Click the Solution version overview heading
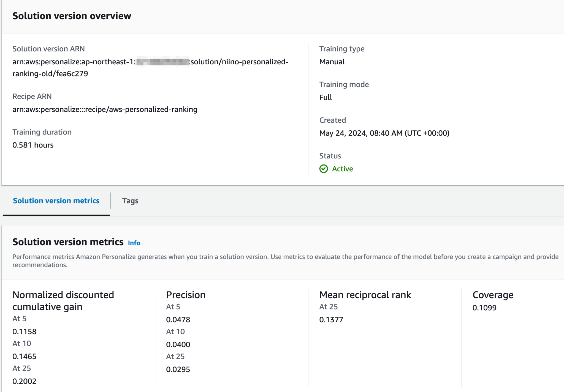 pos(72,16)
